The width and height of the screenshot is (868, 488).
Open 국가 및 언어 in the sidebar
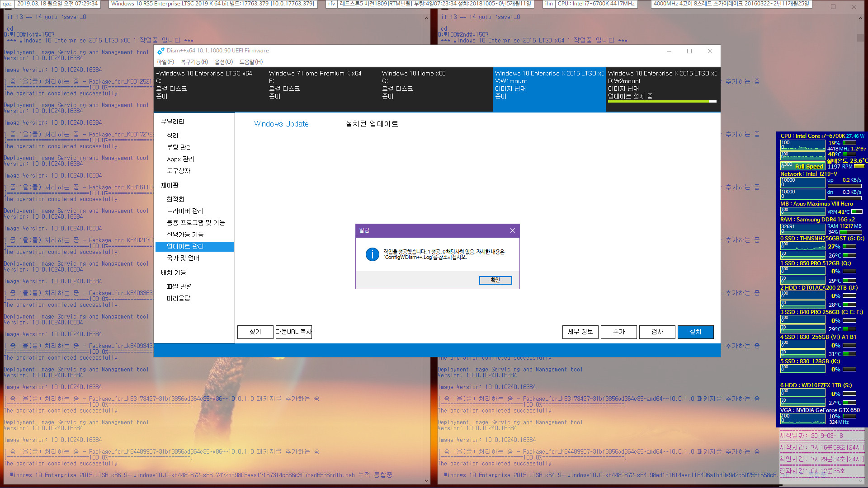[183, 258]
